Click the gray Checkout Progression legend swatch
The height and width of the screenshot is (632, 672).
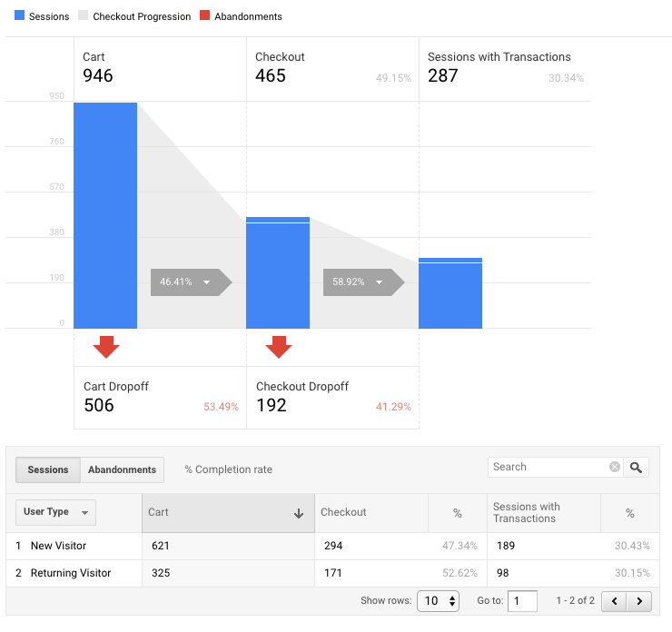tap(84, 15)
